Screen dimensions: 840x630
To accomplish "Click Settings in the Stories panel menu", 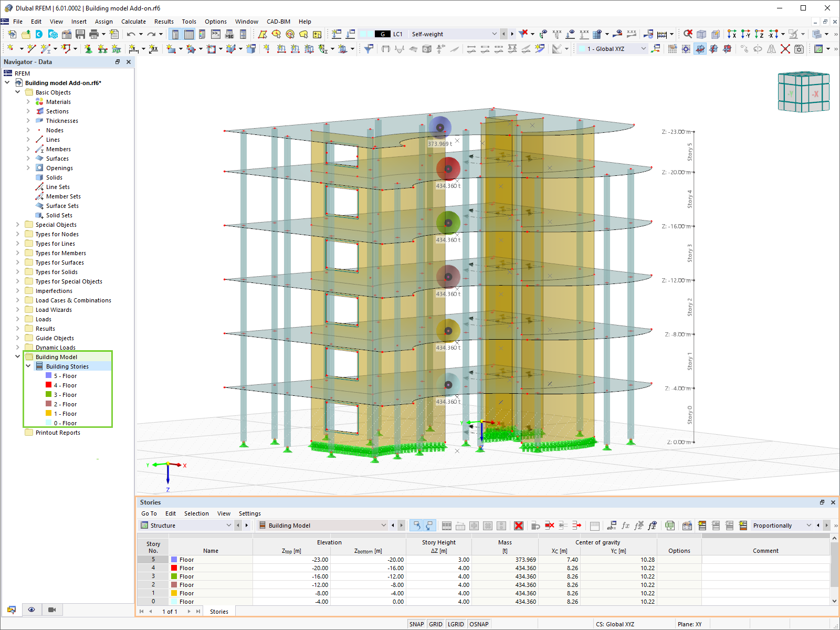I will tap(249, 513).
